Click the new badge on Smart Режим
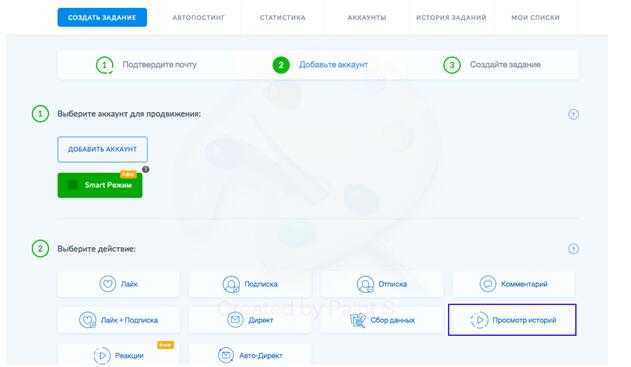 [x=128, y=174]
